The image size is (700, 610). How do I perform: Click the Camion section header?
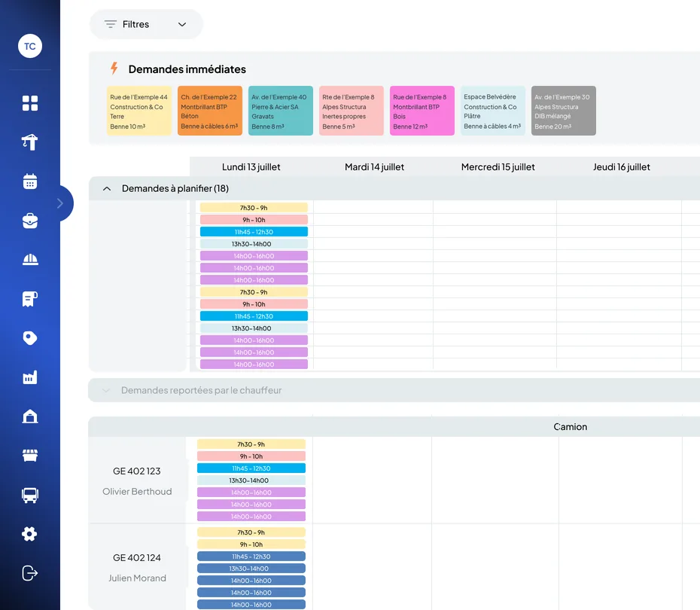click(x=570, y=427)
